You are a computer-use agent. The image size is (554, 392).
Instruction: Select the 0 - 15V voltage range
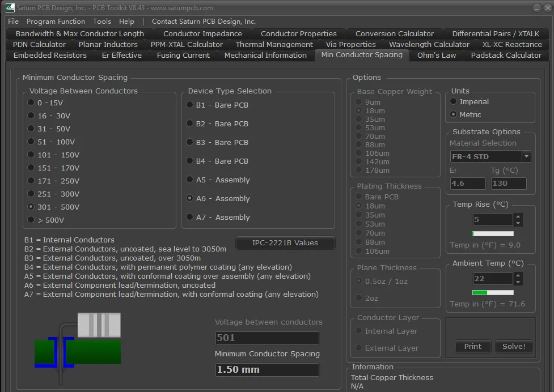[45, 103]
